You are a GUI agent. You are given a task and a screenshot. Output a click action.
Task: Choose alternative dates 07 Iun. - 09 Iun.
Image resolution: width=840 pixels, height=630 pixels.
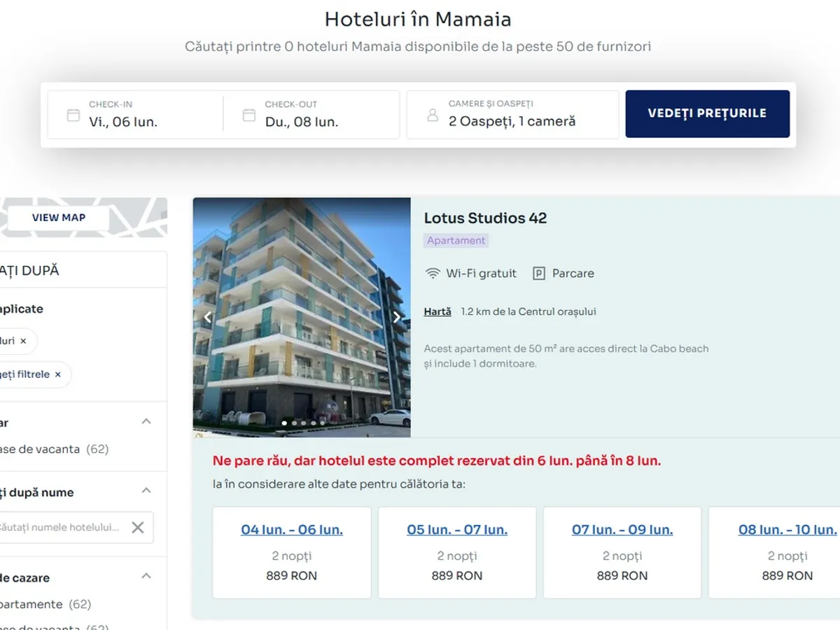[x=622, y=530]
